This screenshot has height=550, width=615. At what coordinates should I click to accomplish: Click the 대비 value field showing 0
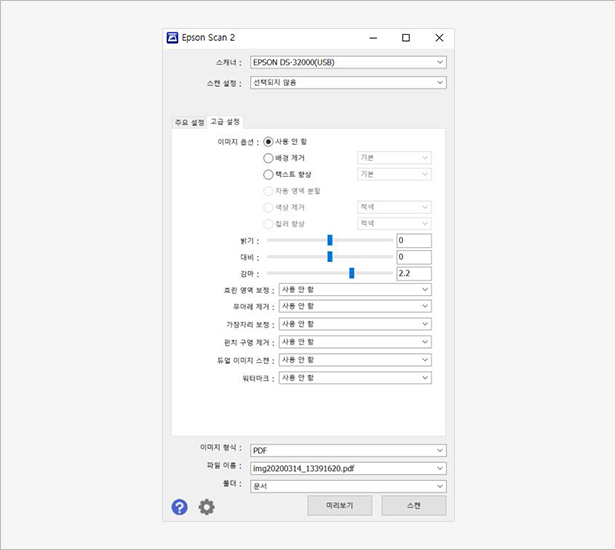[414, 257]
